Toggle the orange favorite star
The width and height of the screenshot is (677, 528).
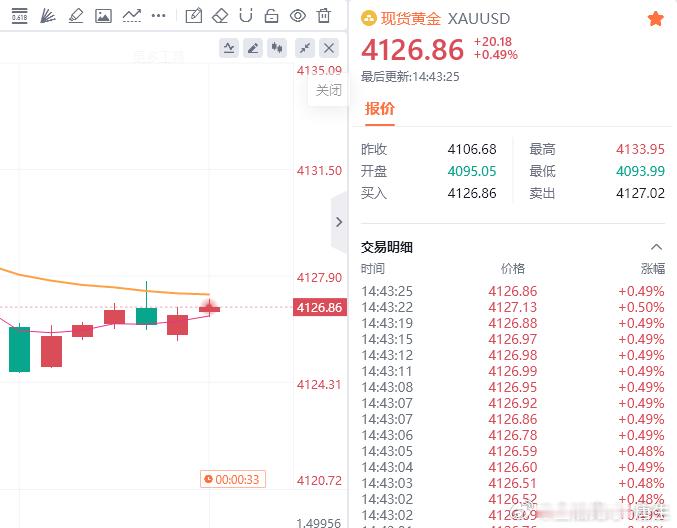(655, 19)
